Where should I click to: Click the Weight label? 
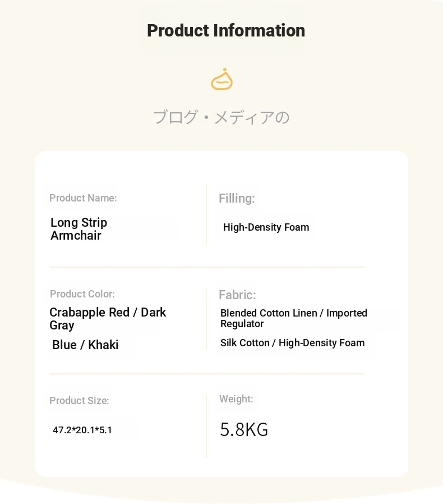click(x=236, y=399)
